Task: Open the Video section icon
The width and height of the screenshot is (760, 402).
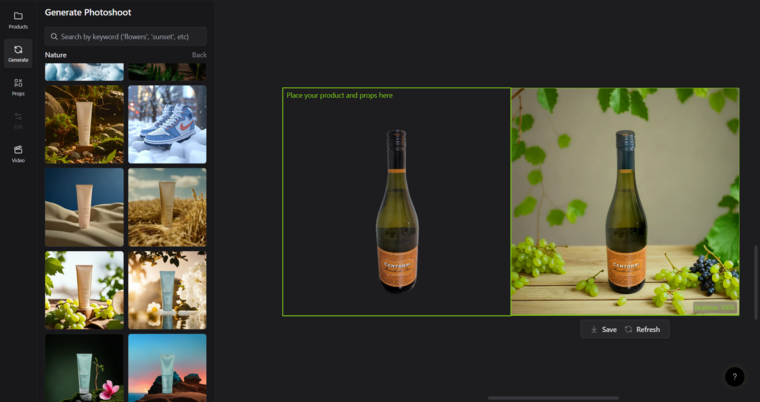Action: point(18,151)
